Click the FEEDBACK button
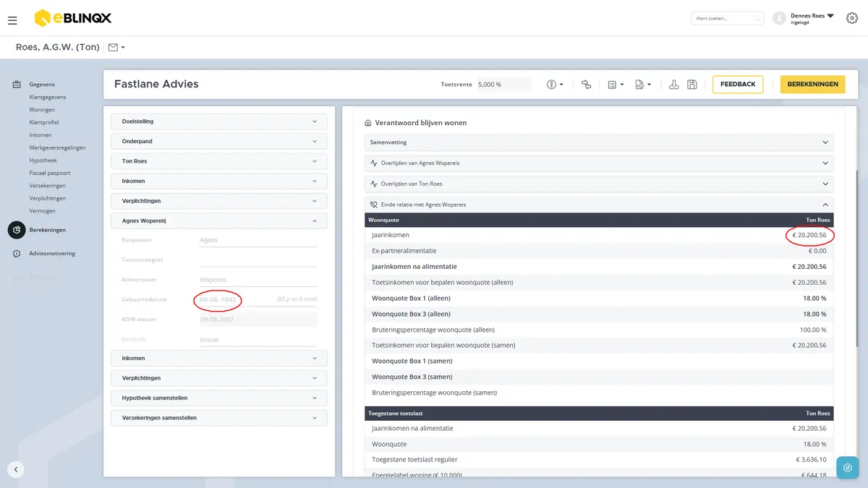Screen dimensions: 868x488 coord(738,85)
